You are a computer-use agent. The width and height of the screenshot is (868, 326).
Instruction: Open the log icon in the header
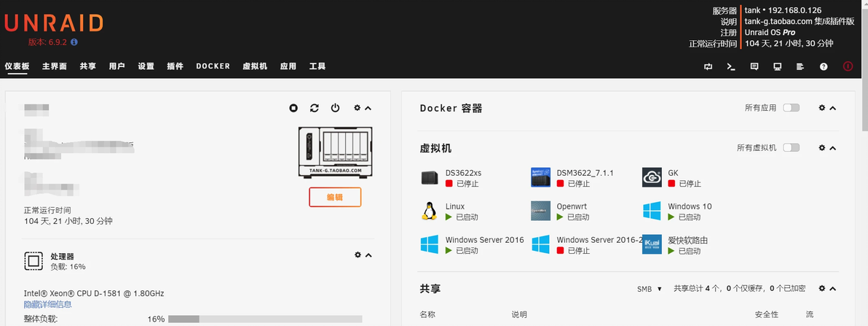[x=800, y=66]
